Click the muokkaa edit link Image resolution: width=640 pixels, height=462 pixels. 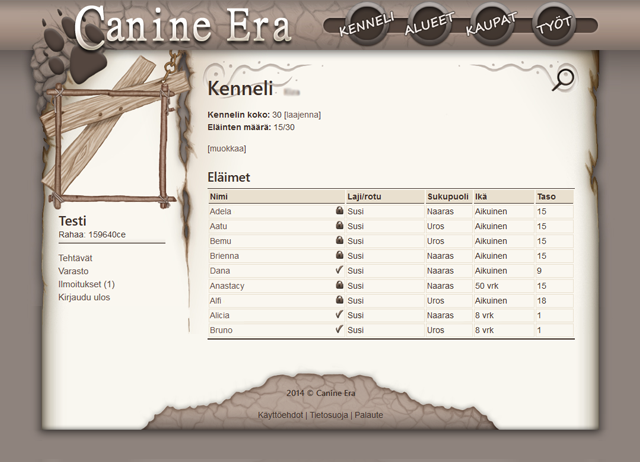tap(227, 149)
